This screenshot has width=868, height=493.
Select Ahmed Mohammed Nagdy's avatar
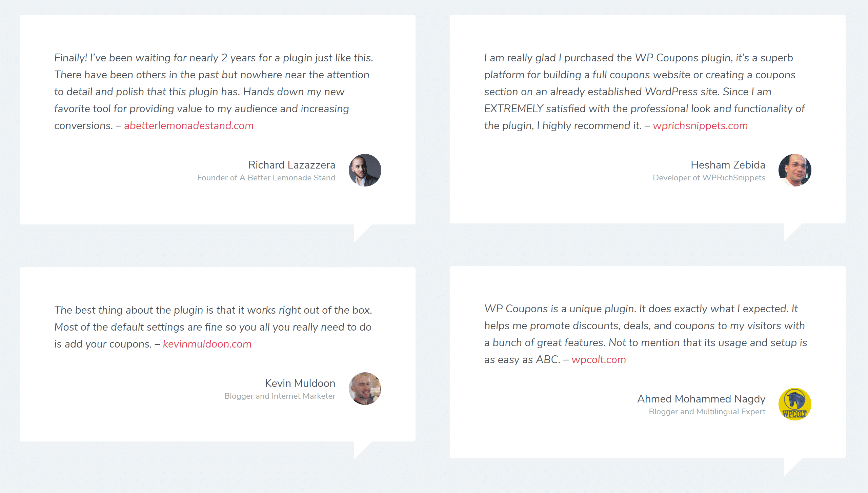(796, 404)
